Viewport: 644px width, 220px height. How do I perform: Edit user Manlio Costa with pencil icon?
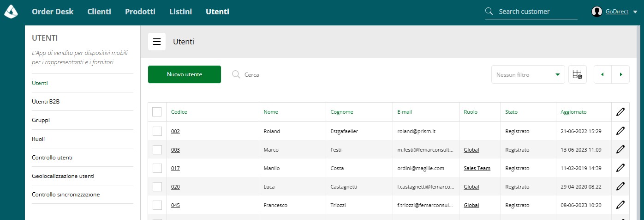coord(620,168)
